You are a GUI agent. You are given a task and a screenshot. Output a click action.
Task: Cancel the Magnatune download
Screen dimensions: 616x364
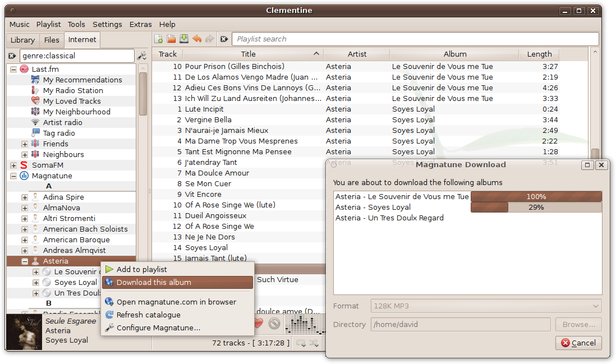coord(578,343)
